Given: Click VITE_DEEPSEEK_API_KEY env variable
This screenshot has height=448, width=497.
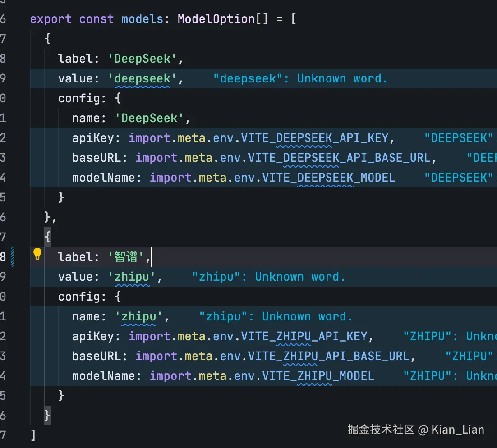Looking at the screenshot, I should pos(315,138).
